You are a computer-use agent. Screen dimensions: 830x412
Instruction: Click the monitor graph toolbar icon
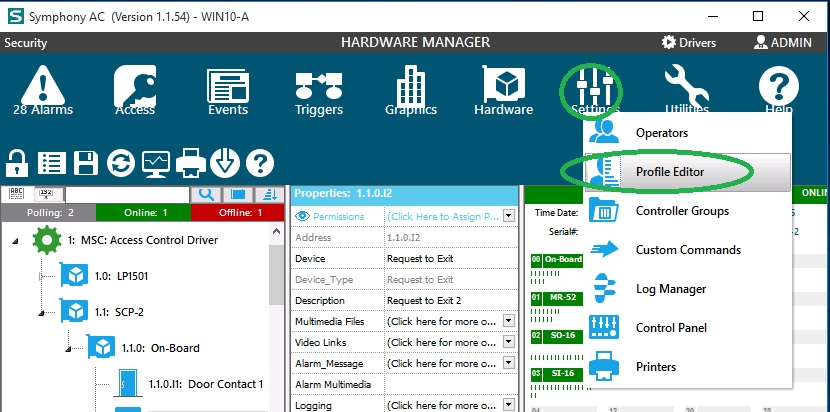[156, 164]
